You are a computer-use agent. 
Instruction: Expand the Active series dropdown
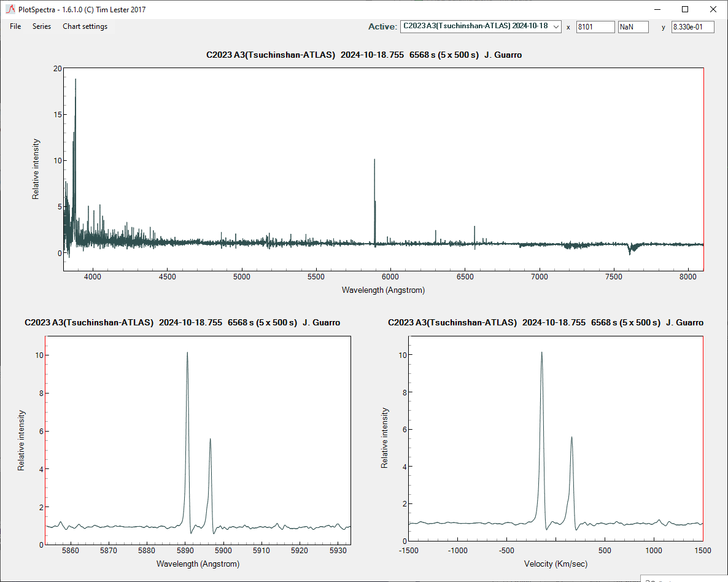pyautogui.click(x=555, y=27)
